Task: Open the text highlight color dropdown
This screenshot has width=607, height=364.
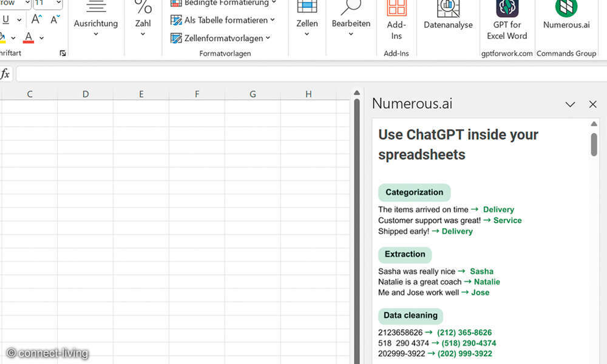Action: click(13, 38)
